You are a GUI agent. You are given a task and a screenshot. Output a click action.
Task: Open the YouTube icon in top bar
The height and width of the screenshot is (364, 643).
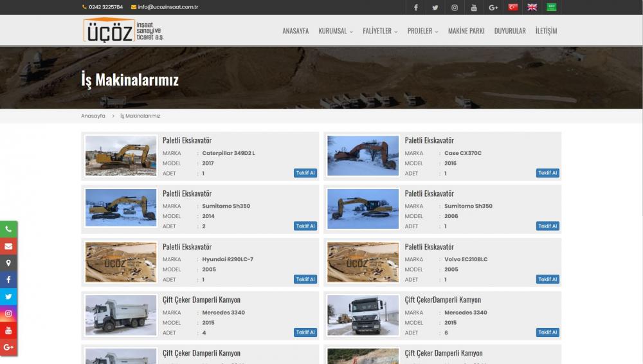474,7
